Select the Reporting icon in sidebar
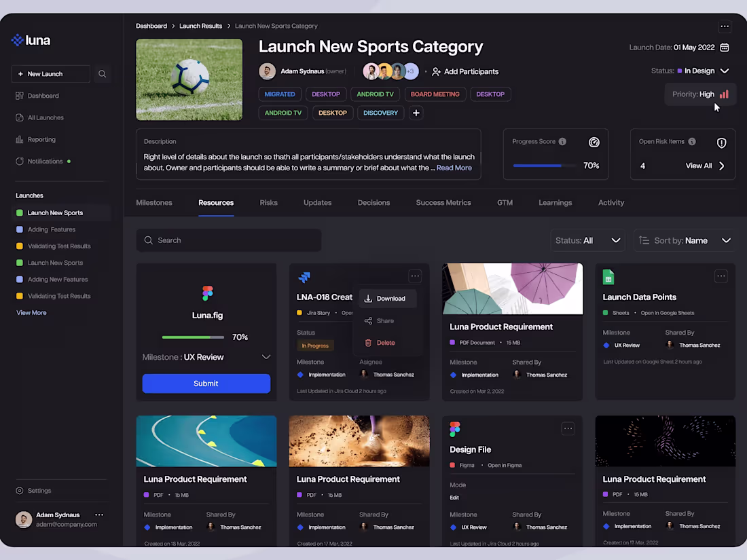The width and height of the screenshot is (747, 560). [x=20, y=139]
